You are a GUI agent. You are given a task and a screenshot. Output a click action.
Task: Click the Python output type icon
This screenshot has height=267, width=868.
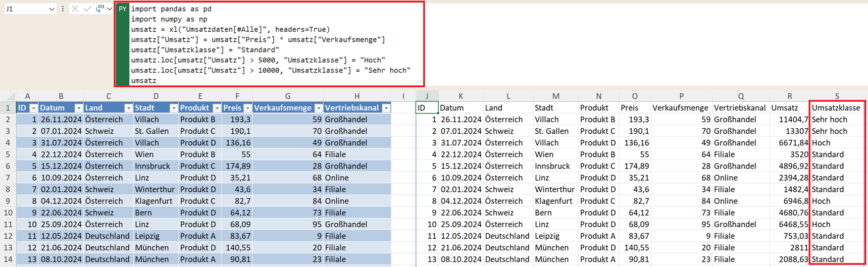(x=99, y=9)
